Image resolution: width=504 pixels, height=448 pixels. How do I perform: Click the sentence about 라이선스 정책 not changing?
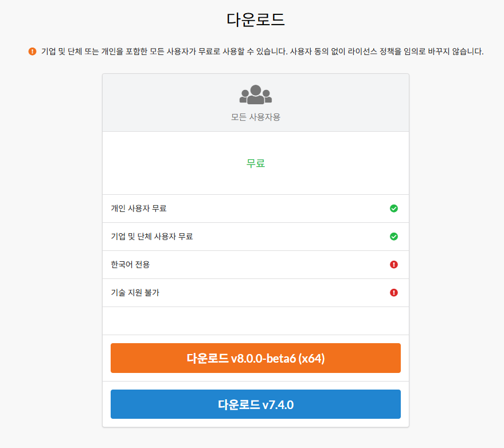(387, 52)
